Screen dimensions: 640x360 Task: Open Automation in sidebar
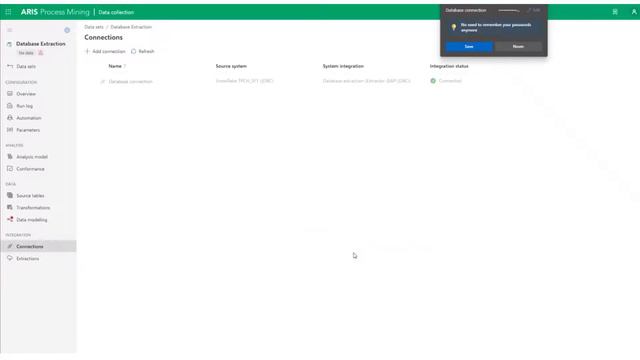point(29,118)
